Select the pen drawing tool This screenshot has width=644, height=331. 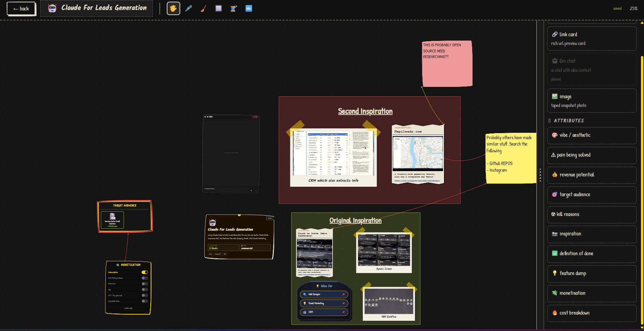pos(189,8)
